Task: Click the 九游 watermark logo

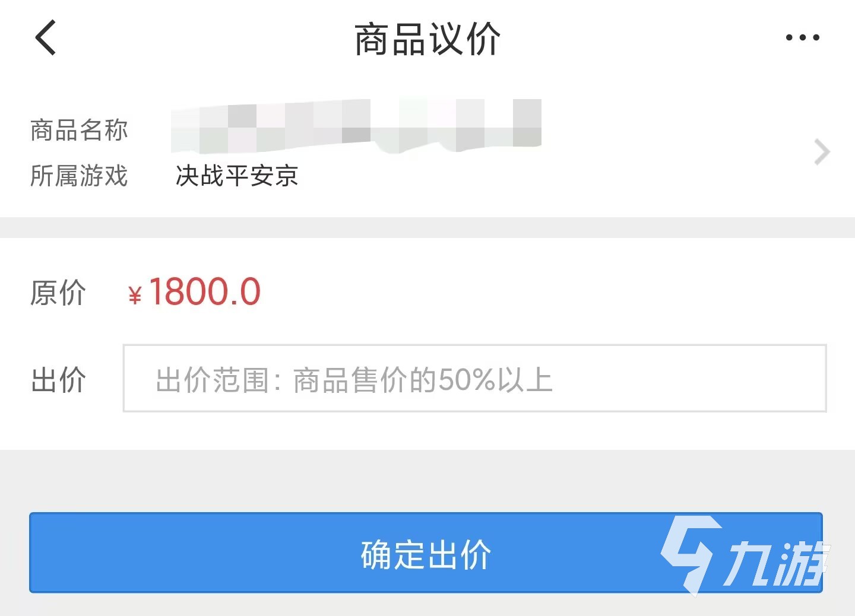Action: (x=745, y=555)
